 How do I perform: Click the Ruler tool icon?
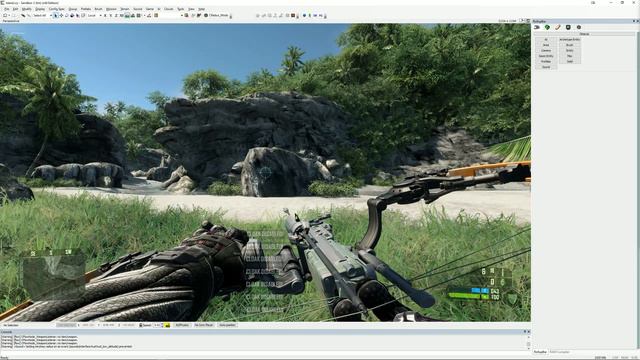[149, 16]
